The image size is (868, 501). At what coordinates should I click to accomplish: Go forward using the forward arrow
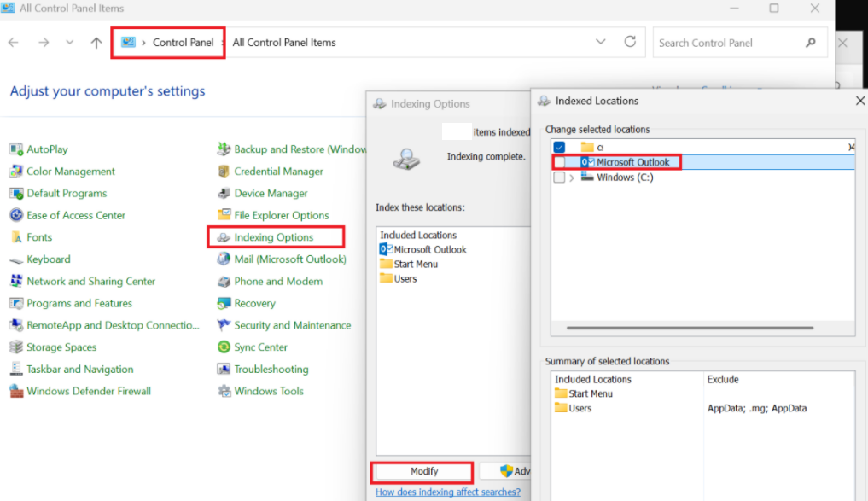tap(44, 42)
